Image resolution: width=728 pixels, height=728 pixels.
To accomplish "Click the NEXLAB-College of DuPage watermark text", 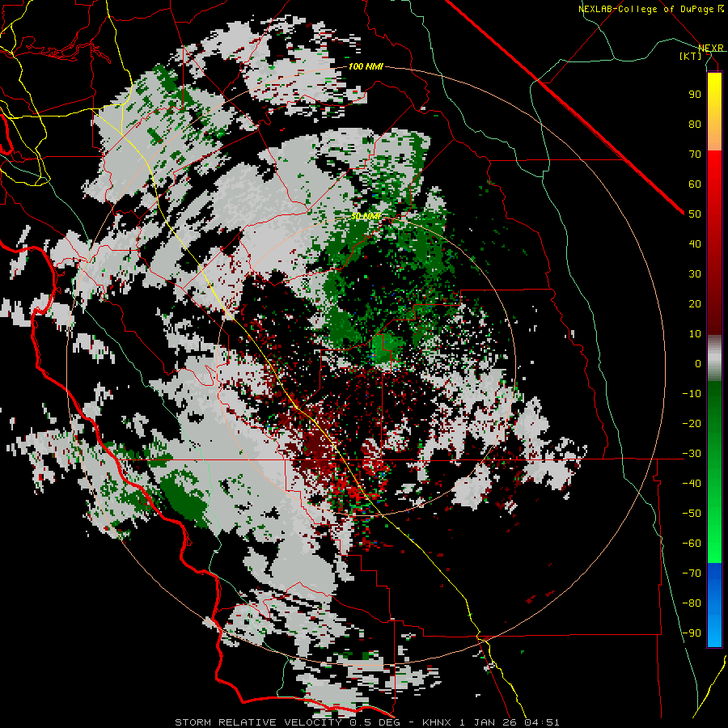I will pos(645,9).
